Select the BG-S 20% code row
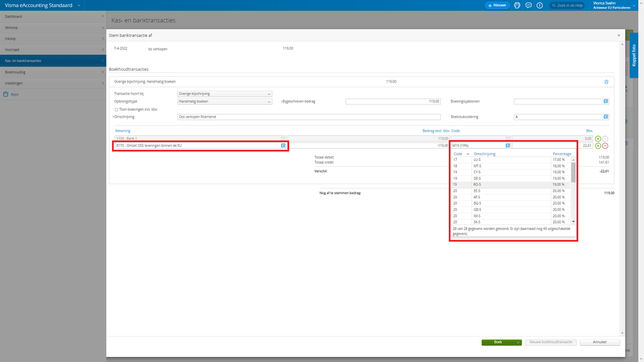The height and width of the screenshot is (362, 644). click(x=511, y=203)
